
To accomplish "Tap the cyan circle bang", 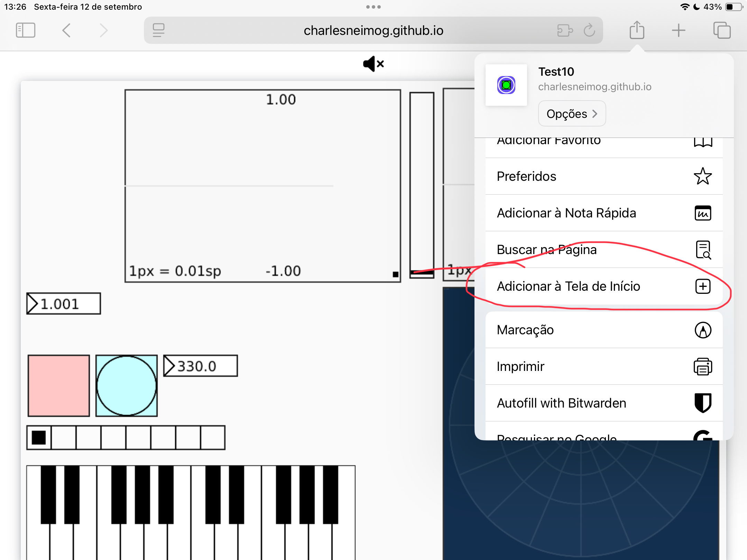I will pos(127,385).
